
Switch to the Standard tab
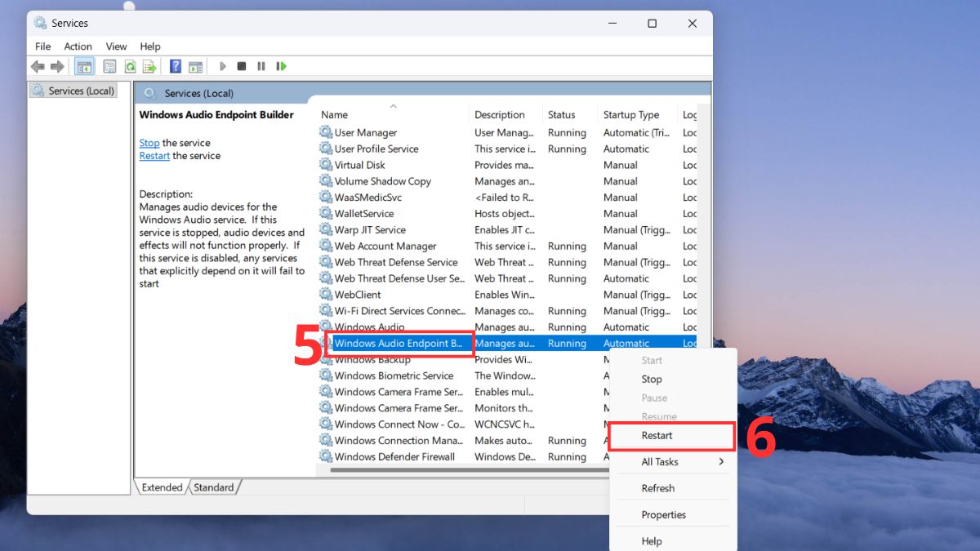[214, 487]
